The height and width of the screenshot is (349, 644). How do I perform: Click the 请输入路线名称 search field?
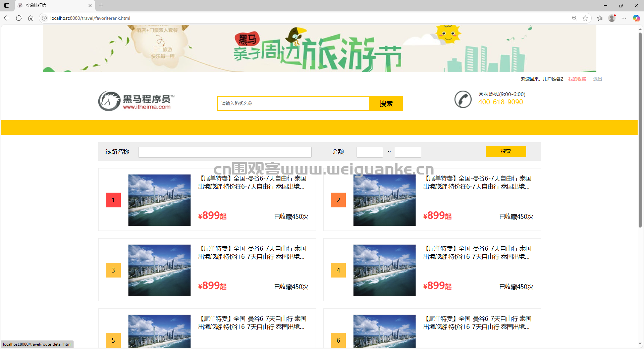[x=293, y=103]
